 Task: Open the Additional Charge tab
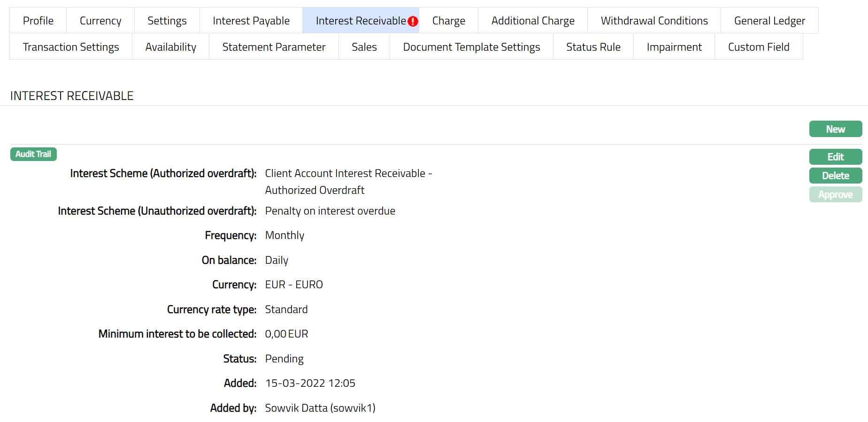[533, 21]
